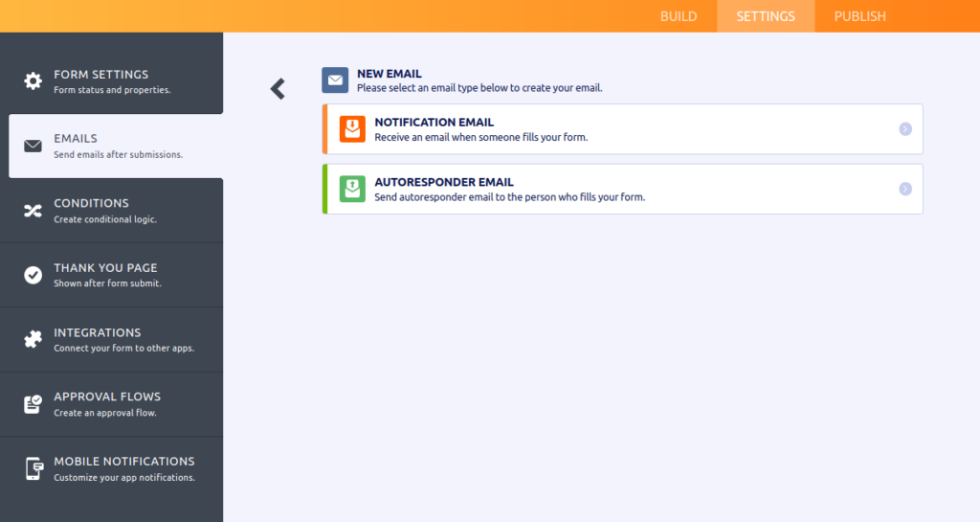
Task: Click the Mobile Notifications phone icon
Action: click(33, 468)
